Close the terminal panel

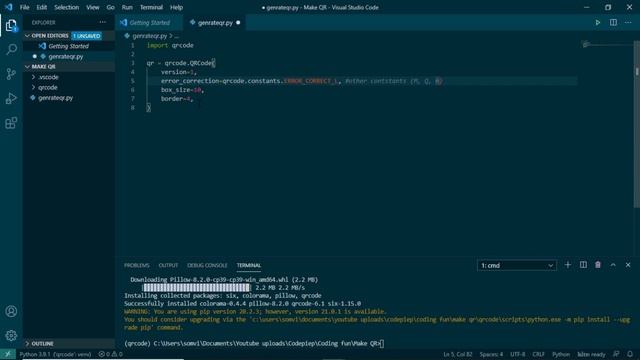click(x=628, y=265)
